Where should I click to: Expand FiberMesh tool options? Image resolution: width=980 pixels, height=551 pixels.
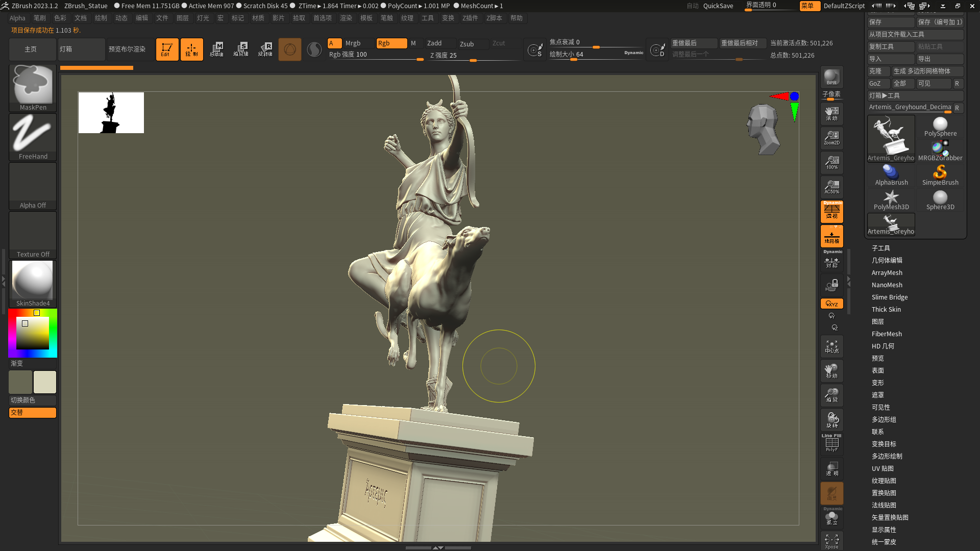click(x=887, y=334)
